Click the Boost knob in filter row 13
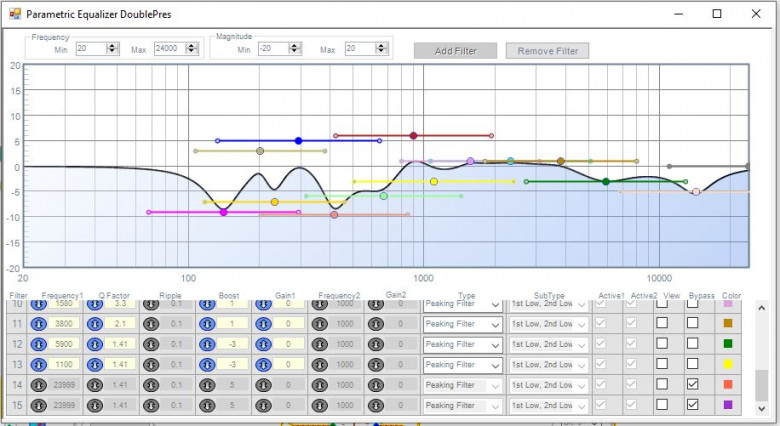This screenshot has width=780, height=426. [x=207, y=365]
